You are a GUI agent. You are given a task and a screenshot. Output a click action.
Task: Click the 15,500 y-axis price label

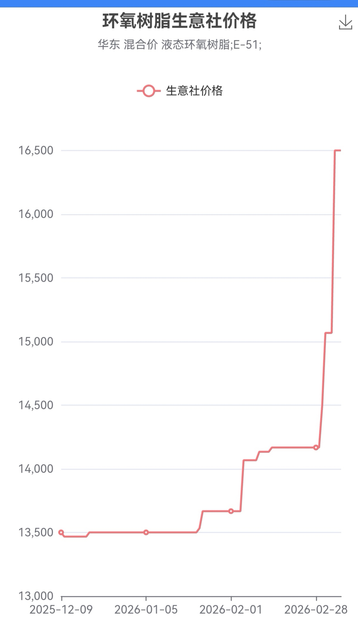coord(36,278)
